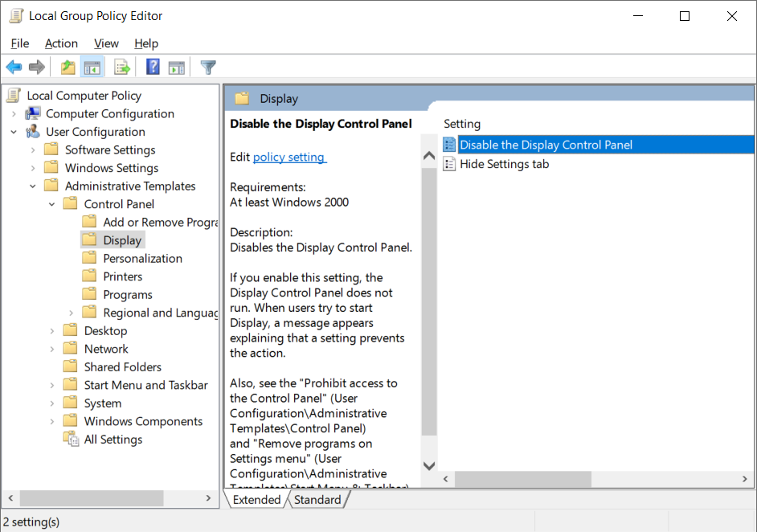
Task: Select the Desktop folder in the tree
Action: point(96,330)
